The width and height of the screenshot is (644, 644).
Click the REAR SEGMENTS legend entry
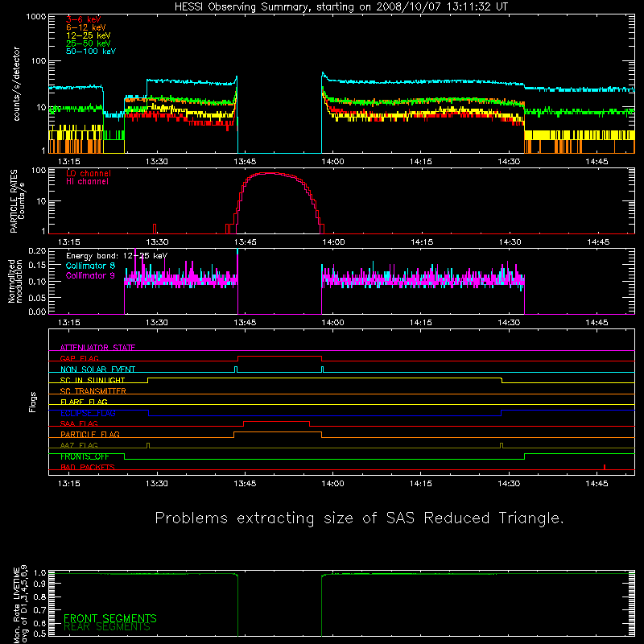107,627
